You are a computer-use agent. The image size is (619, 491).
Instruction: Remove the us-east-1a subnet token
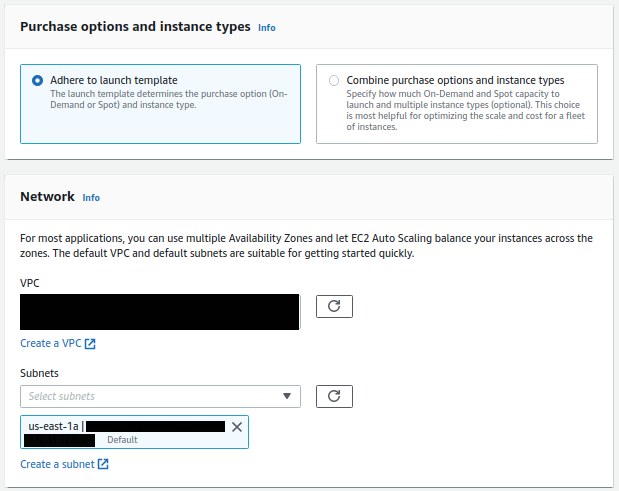[237, 427]
